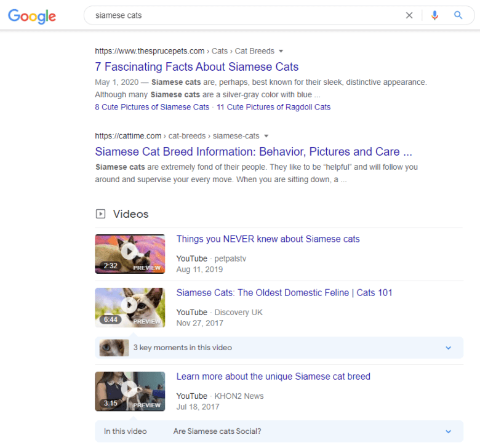
Task: Click the thesprucepets.com breadcrumb URL
Action: click(185, 51)
